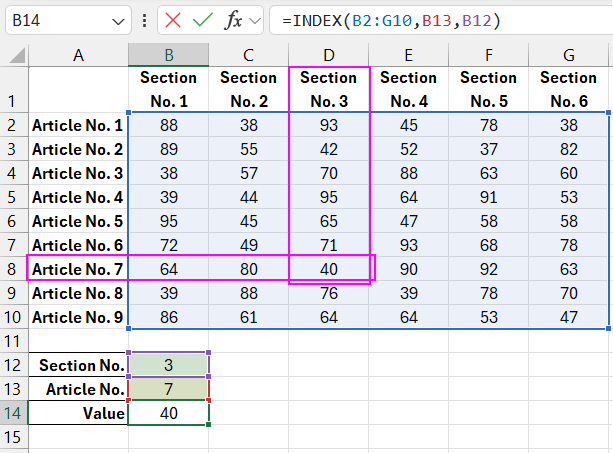Select the Article No. 8 label cell
Screen dimensions: 613x453
[78, 293]
